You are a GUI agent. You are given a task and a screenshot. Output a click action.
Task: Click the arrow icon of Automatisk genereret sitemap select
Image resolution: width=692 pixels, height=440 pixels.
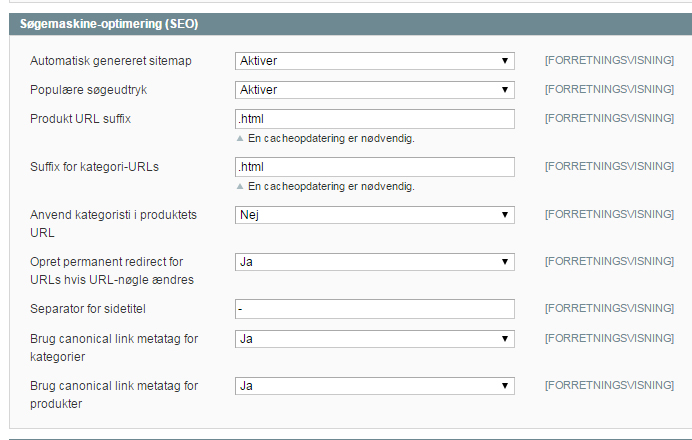[505, 61]
